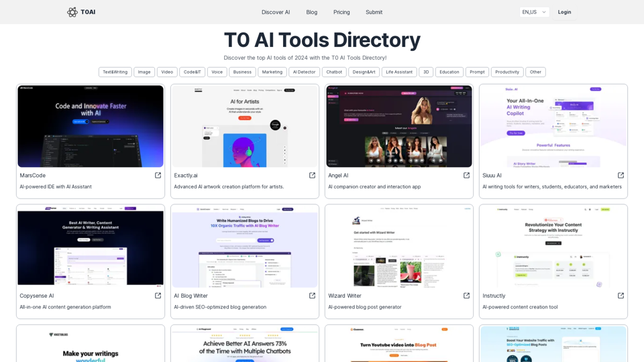The image size is (644, 362).
Task: Open AI Blog Writer external link icon
Action: [x=312, y=296]
